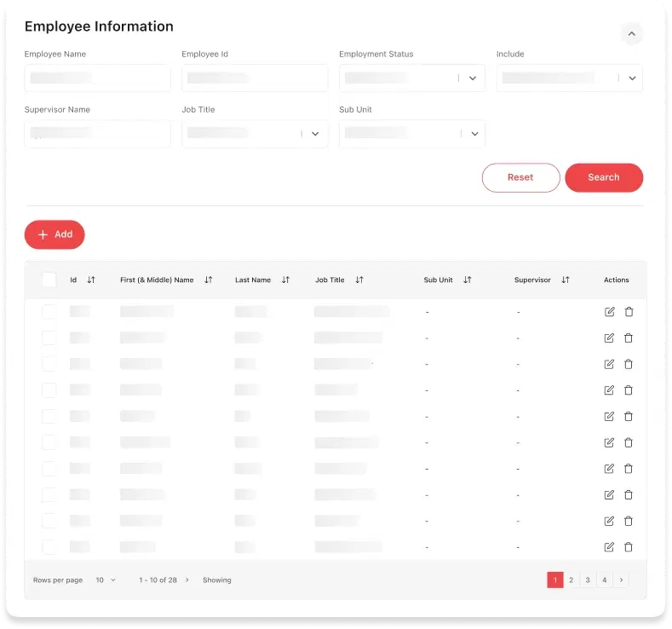Focus the Employee Id field
The height and width of the screenshot is (629, 672).
[255, 78]
